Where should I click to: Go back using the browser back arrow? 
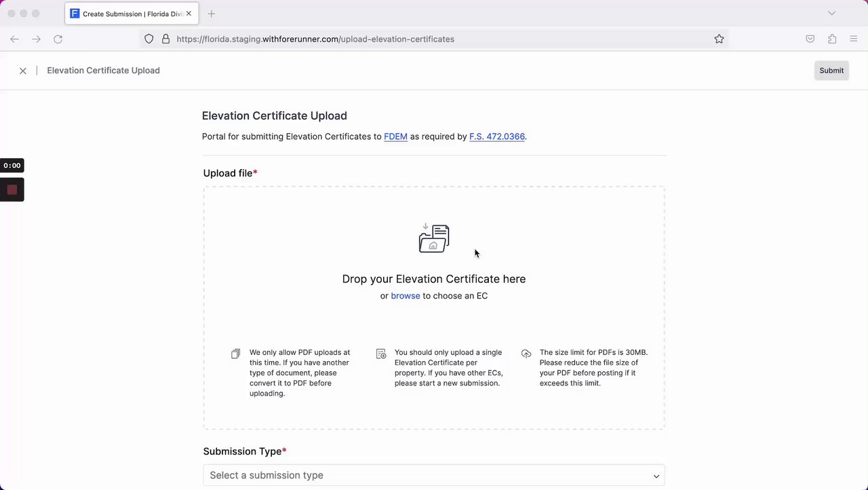(14, 39)
